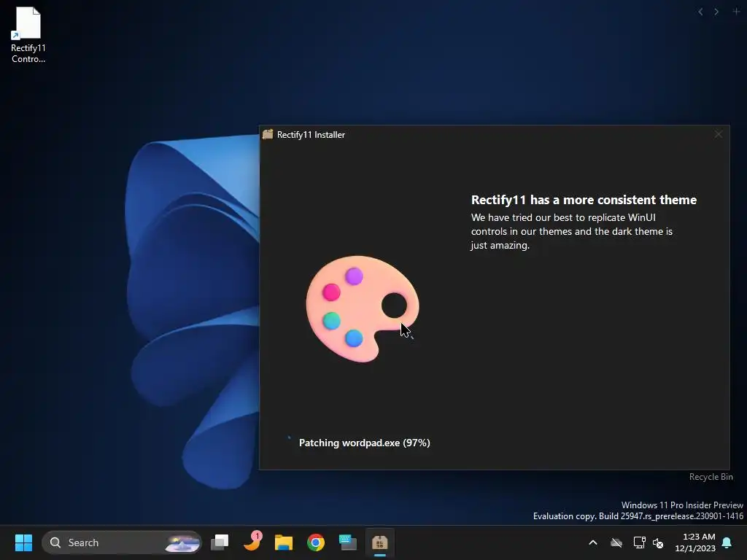Image resolution: width=747 pixels, height=560 pixels.
Task: Expand the hidden system tray icons chevron
Action: point(593,542)
